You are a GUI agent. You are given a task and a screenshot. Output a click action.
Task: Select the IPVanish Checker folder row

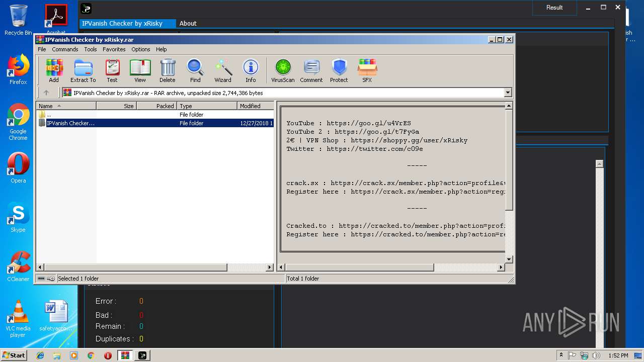tap(155, 123)
